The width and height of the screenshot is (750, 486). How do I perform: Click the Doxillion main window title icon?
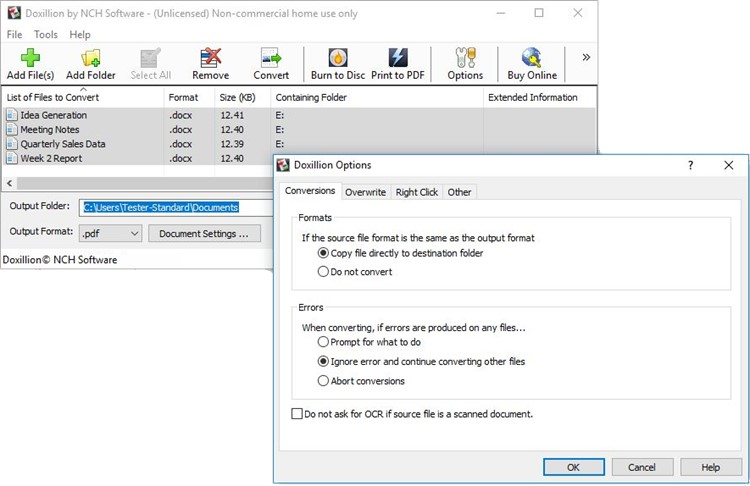pyautogui.click(x=14, y=13)
